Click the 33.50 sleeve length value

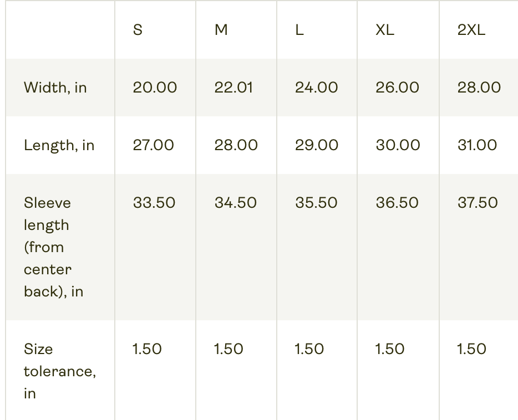[x=154, y=203]
